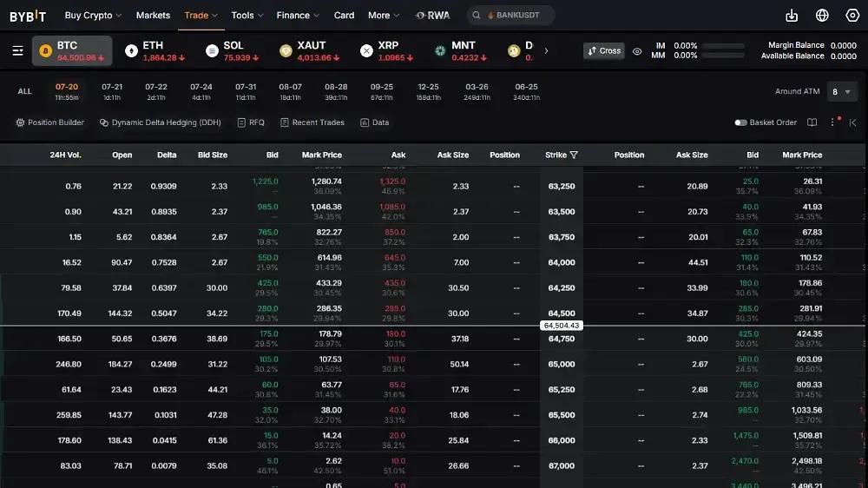Click the RFQ icon
The height and width of the screenshot is (488, 868).
click(x=241, y=122)
